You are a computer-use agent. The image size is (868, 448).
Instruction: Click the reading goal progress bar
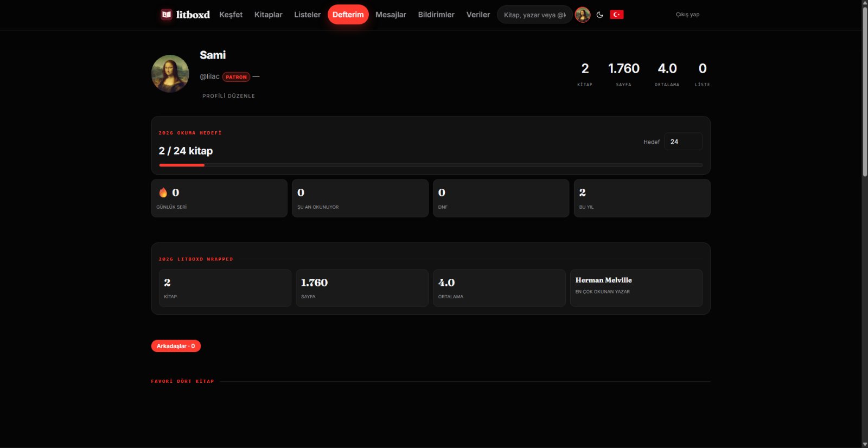(431, 165)
